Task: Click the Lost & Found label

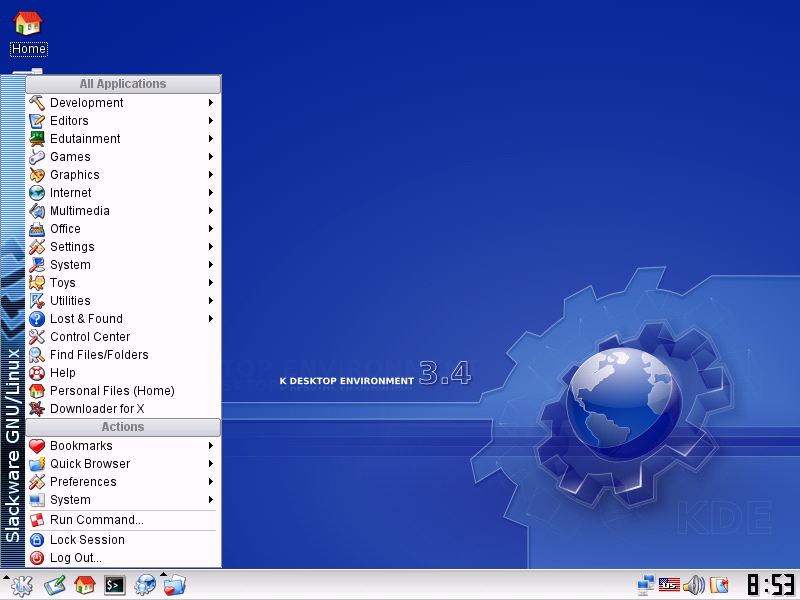Action: click(x=86, y=319)
